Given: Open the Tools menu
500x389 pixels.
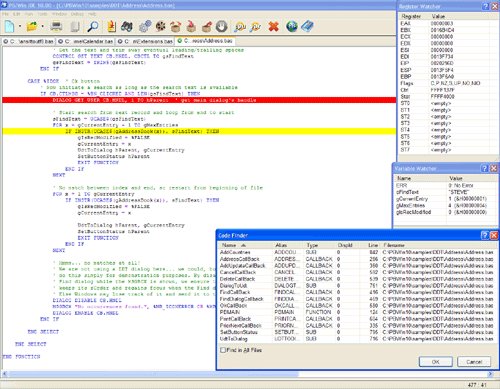Looking at the screenshot, I should [x=42, y=14].
